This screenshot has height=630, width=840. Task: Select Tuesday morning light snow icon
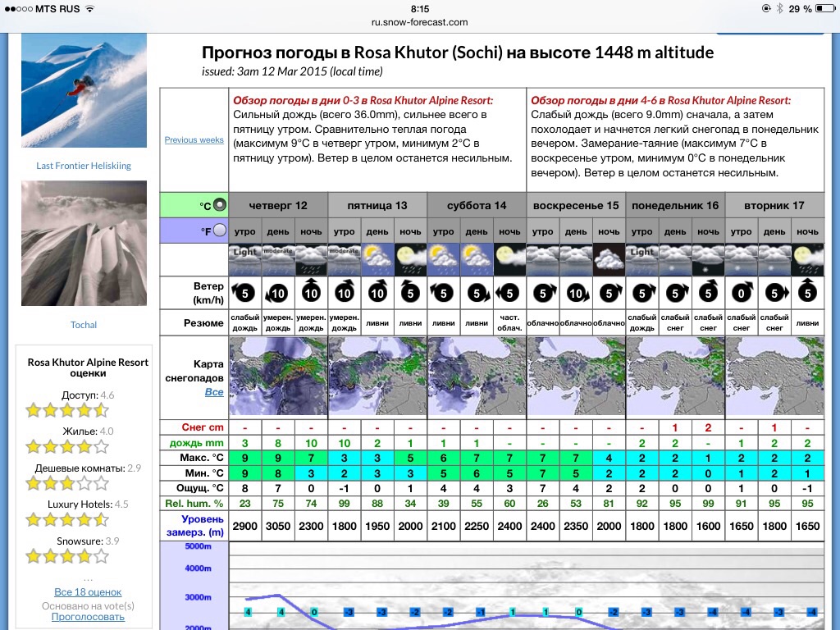tap(742, 260)
